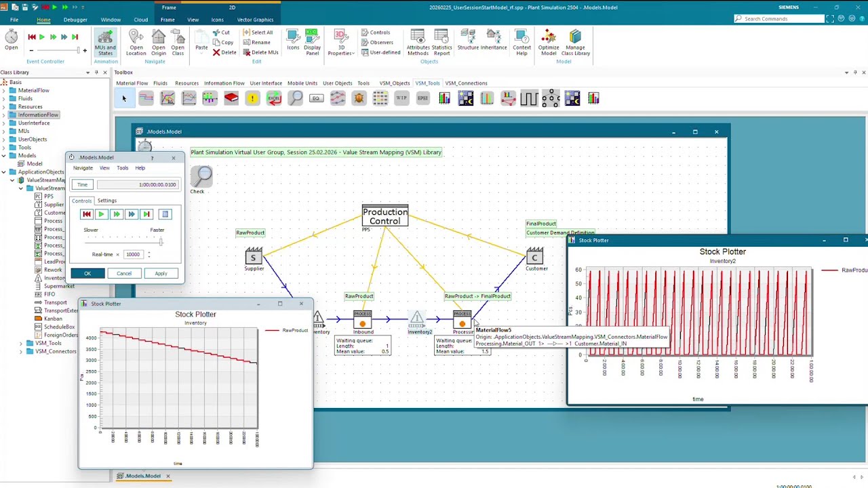Viewport: 868px width, 488px height.
Task: Open Manage Class Library
Action: point(575,42)
